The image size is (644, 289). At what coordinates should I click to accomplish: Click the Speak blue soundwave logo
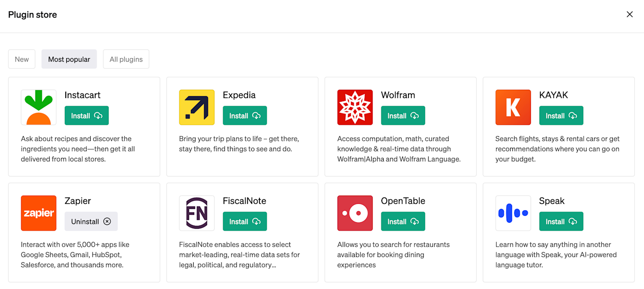(513, 213)
